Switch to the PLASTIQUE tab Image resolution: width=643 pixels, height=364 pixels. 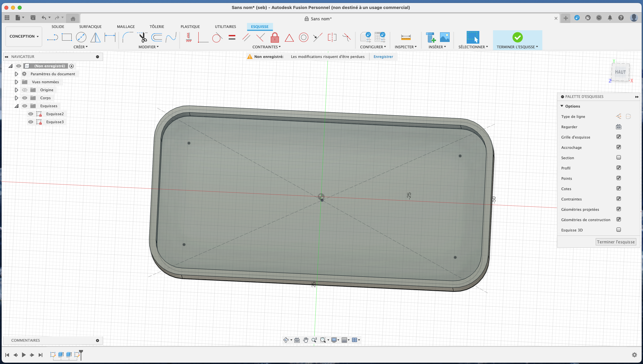point(190,27)
